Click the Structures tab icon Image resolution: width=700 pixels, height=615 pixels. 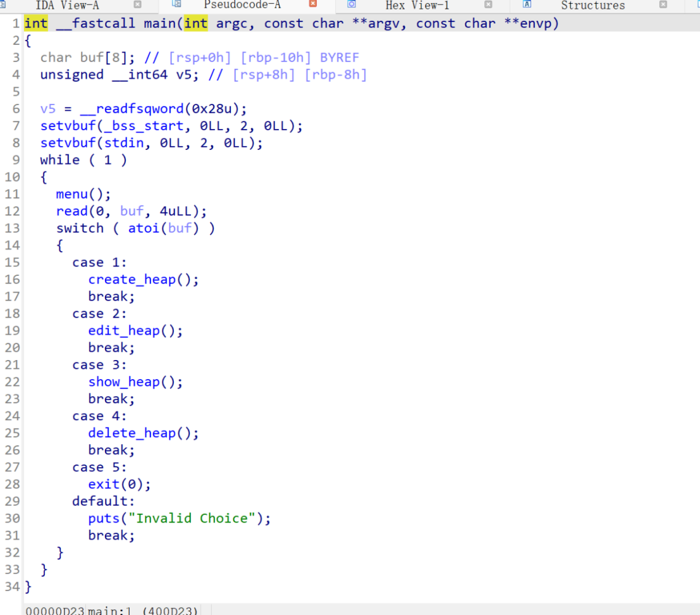coord(527,4)
